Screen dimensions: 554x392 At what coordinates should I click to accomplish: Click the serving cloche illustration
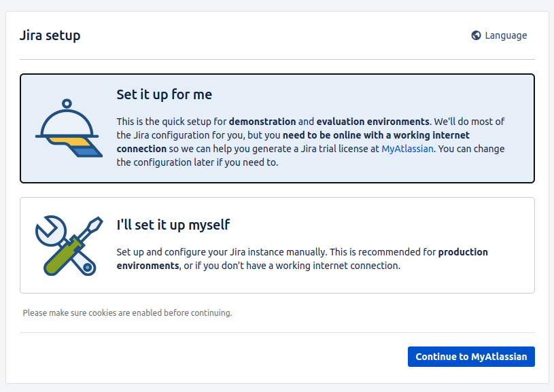pos(68,128)
